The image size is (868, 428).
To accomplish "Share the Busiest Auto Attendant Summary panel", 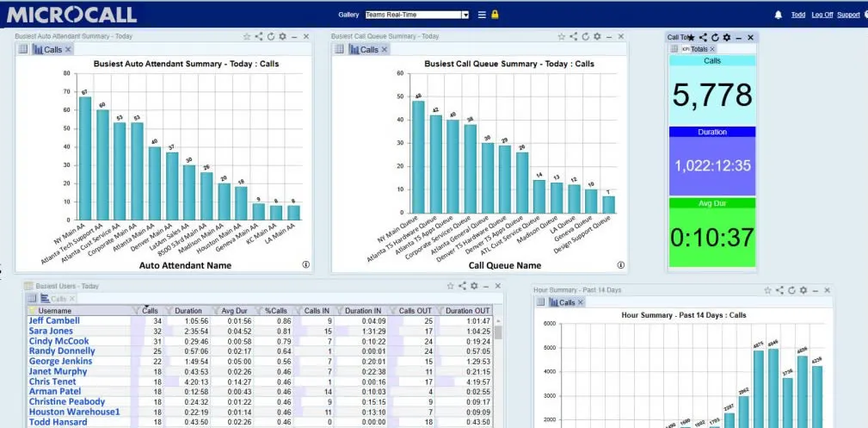I will [259, 36].
